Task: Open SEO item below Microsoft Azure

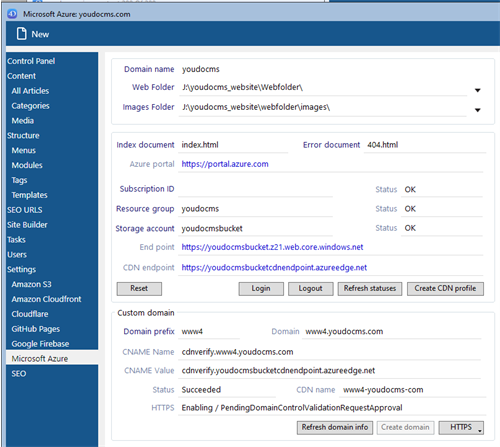Action: pos(19,374)
